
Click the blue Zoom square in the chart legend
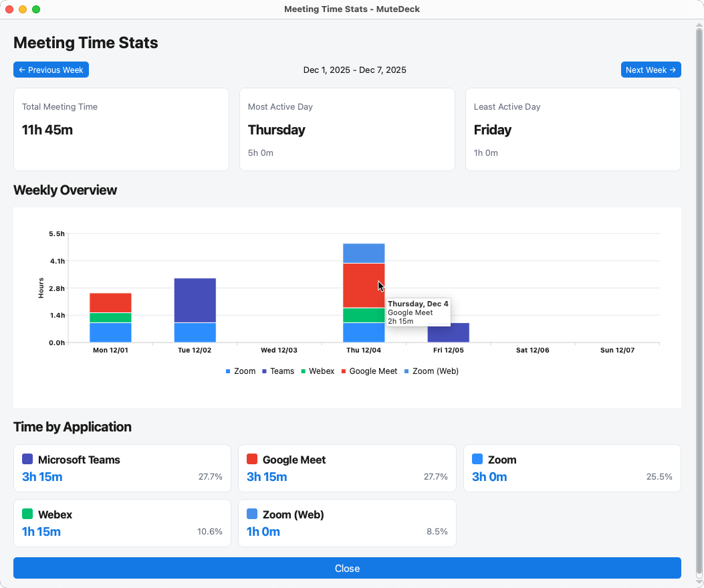click(x=229, y=371)
